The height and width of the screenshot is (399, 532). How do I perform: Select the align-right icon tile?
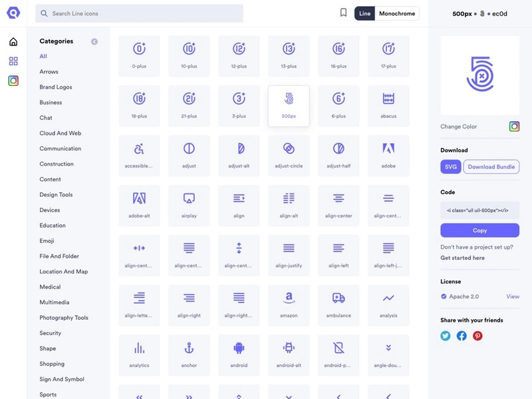tap(189, 305)
